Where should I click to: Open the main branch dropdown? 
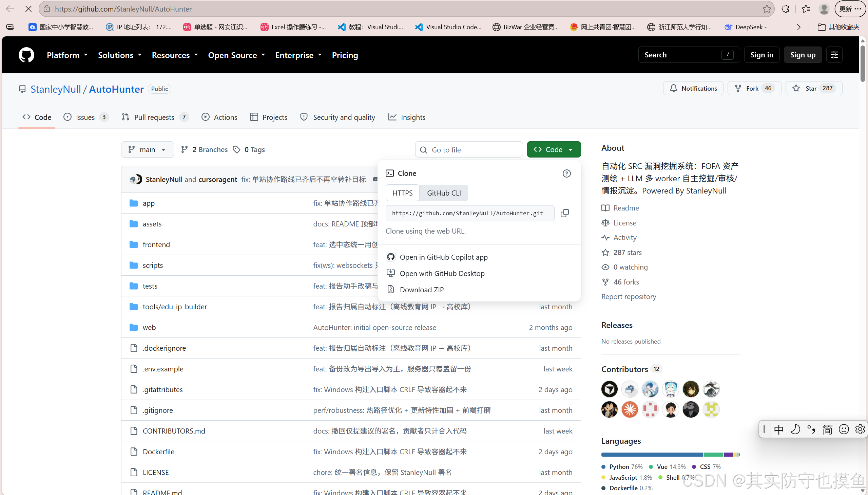[147, 150]
